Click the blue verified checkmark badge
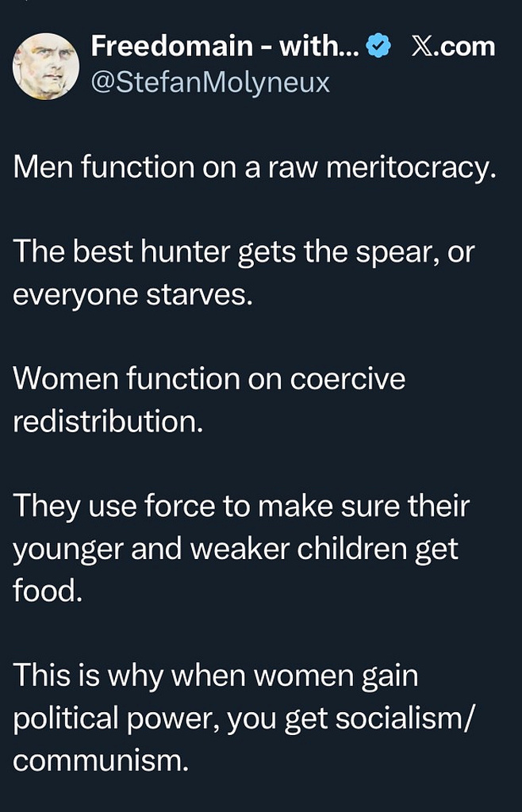The height and width of the screenshot is (812, 522). coord(381,48)
